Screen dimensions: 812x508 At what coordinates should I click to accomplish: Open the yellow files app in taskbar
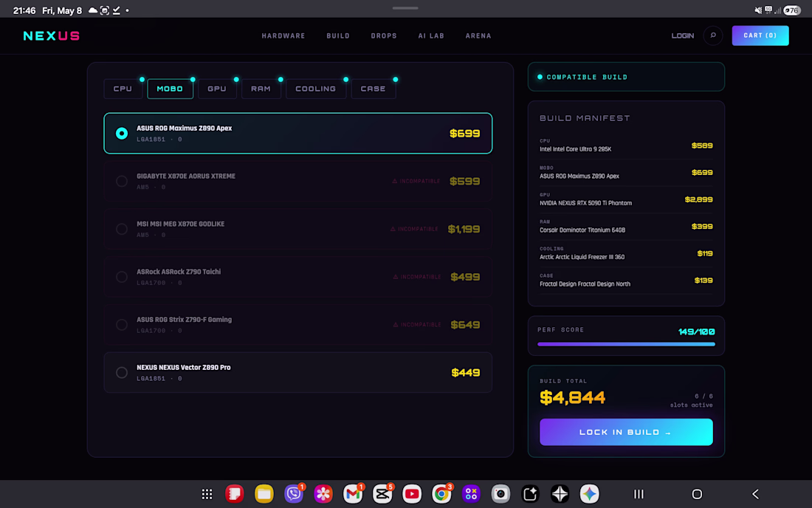pos(264,494)
